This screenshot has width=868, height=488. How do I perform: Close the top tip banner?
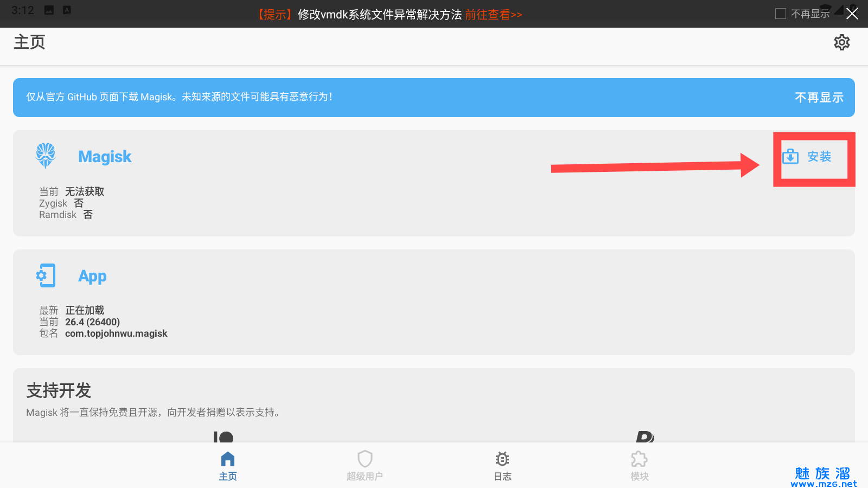coord(852,14)
